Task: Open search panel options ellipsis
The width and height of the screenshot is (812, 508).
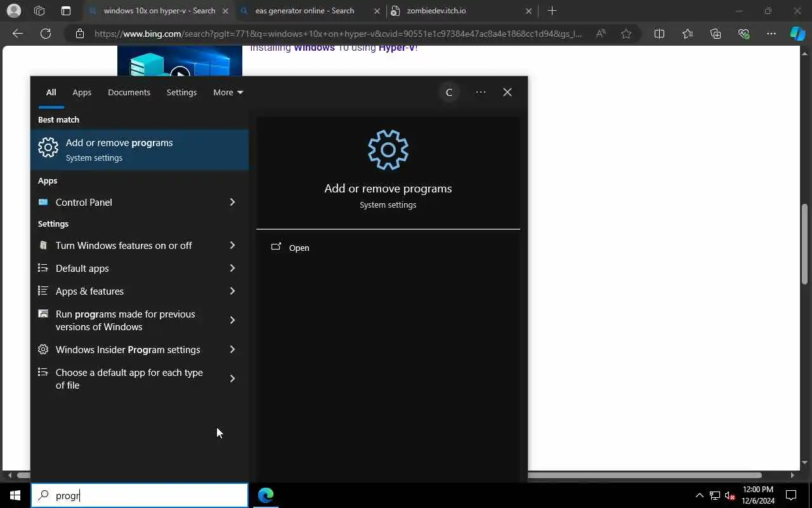Action: pyautogui.click(x=481, y=92)
